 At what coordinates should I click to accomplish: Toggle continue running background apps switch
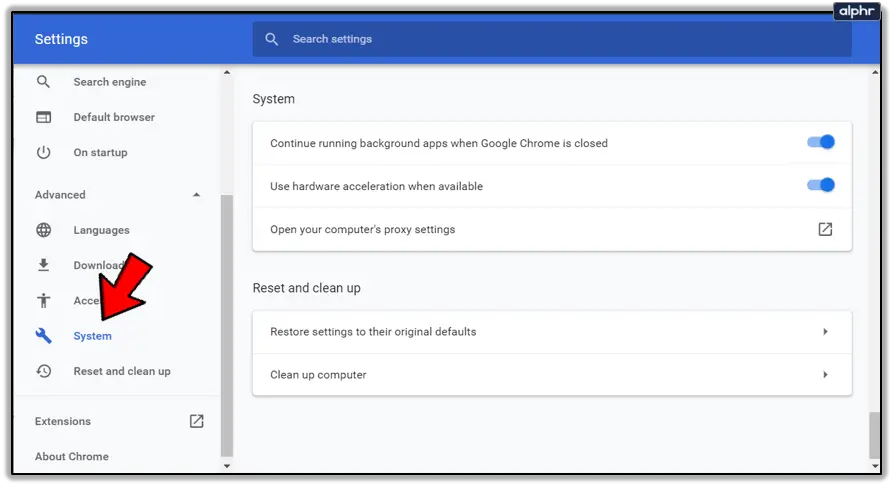[x=821, y=143]
